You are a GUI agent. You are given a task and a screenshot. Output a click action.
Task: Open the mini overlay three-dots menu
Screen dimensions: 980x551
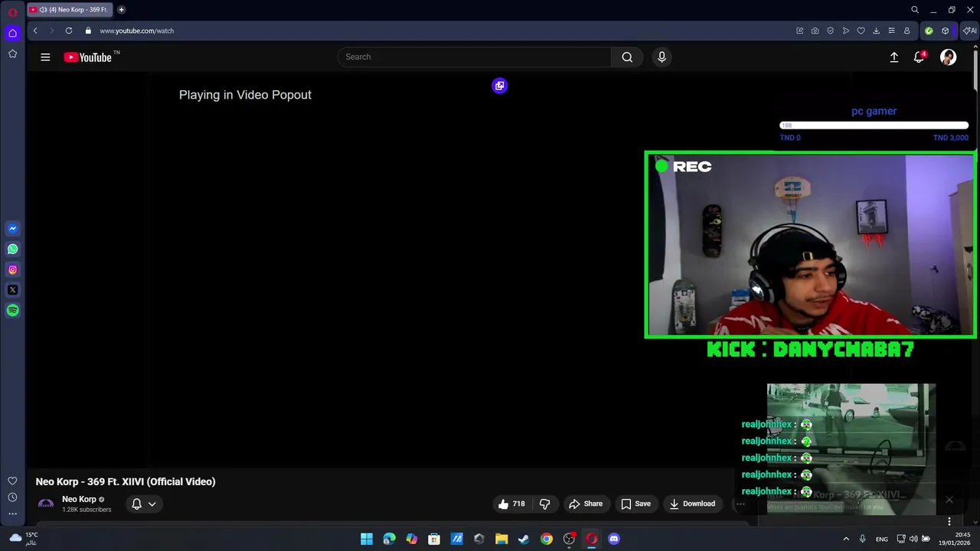pos(949,521)
